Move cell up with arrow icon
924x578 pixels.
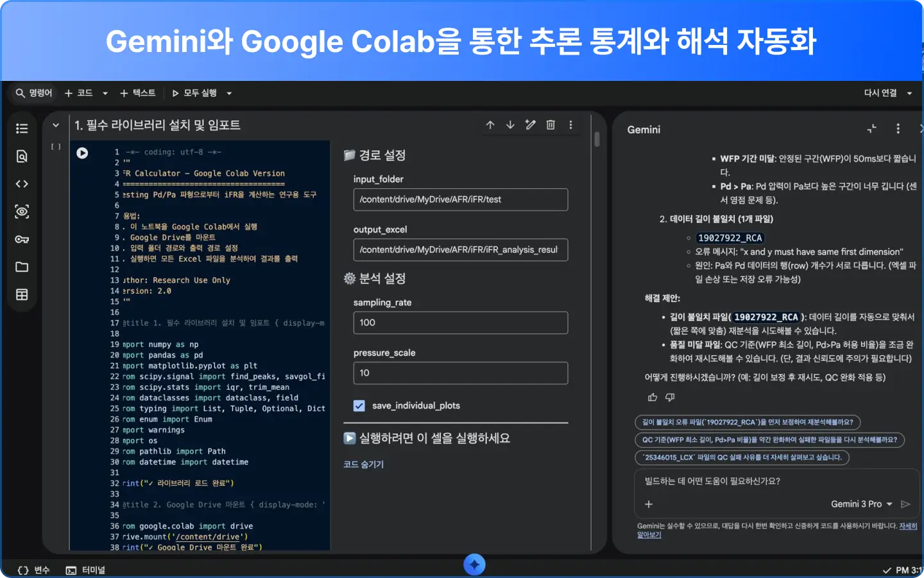coord(490,125)
